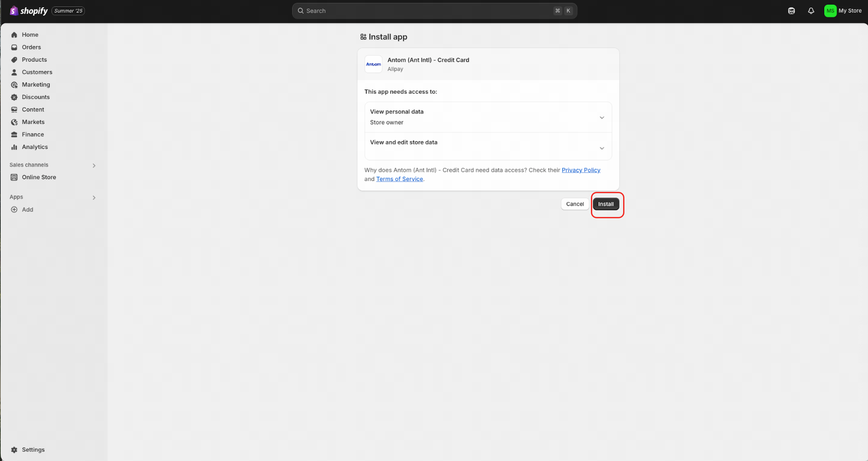This screenshot has height=461, width=868.
Task: Open the Finance section
Action: click(33, 134)
